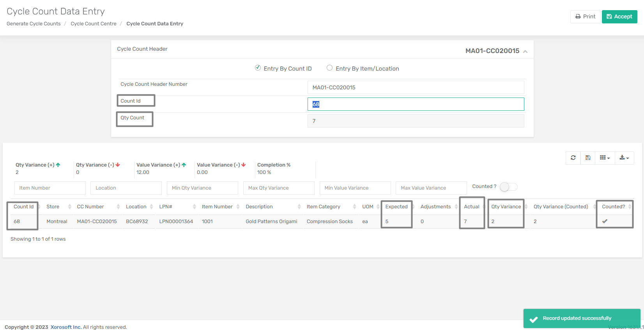
Task: Click the LPN00001364 cell
Action: tap(176, 222)
